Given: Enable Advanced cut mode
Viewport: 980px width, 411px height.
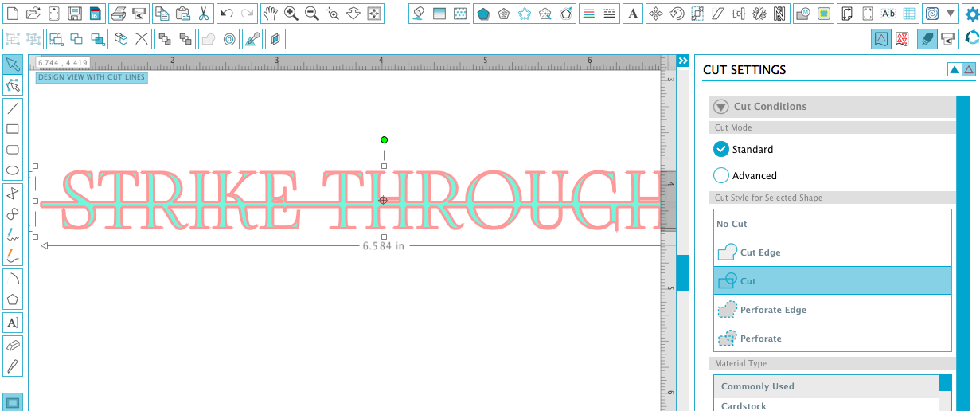Looking at the screenshot, I should (x=721, y=175).
